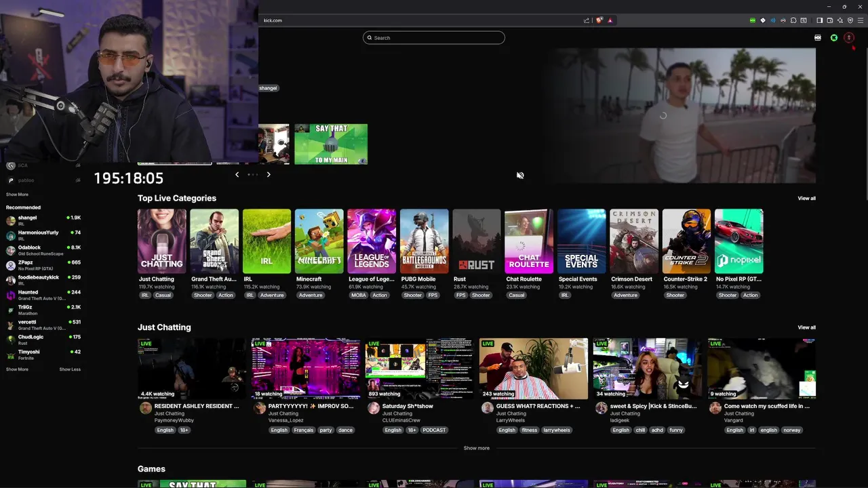Open the red profile avatar icon
This screenshot has width=868, height=488.
(x=849, y=38)
